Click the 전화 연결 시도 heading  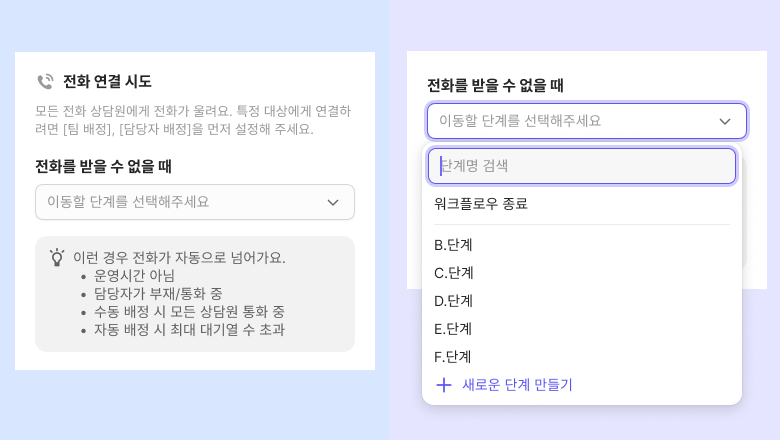click(107, 82)
